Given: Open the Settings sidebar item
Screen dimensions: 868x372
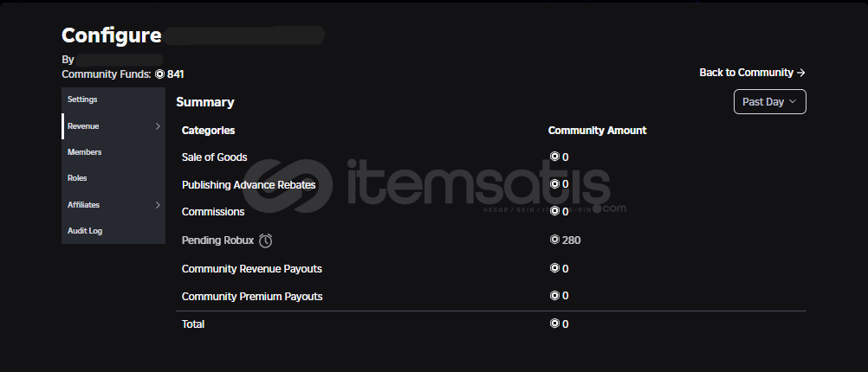Looking at the screenshot, I should click(x=113, y=99).
